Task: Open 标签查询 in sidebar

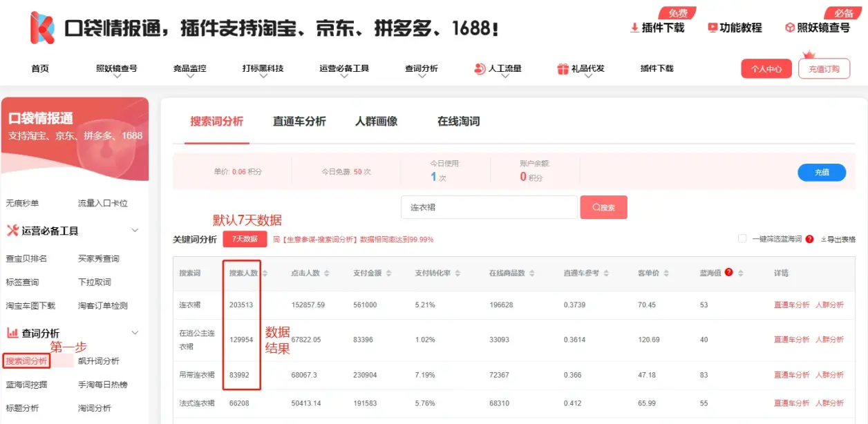Action: 23,282
